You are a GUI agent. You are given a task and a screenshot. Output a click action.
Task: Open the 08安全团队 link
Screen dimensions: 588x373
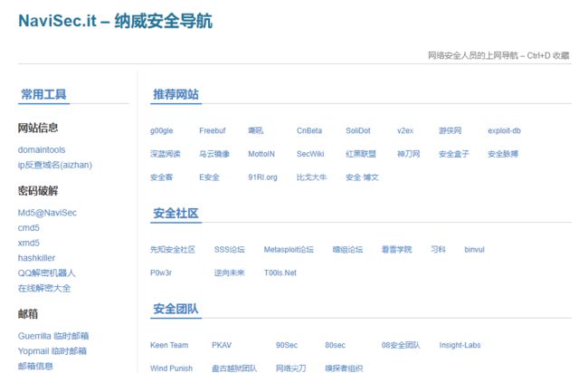[x=401, y=345]
